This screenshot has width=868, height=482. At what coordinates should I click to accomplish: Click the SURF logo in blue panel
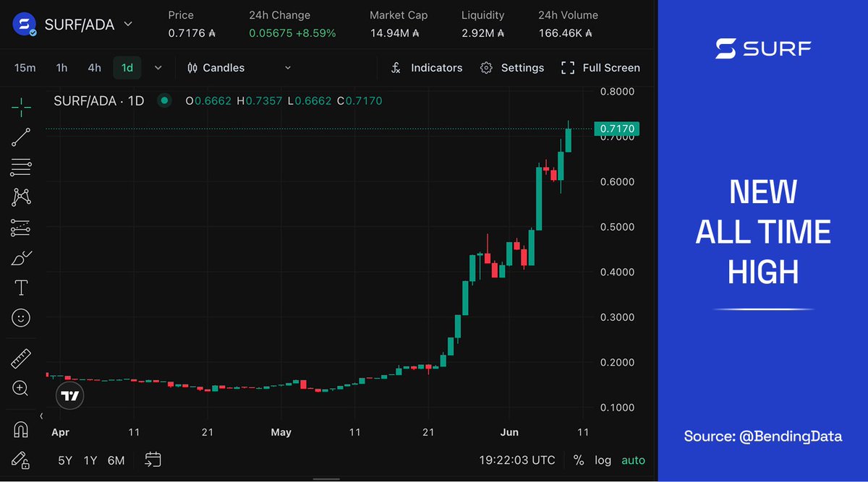click(763, 48)
